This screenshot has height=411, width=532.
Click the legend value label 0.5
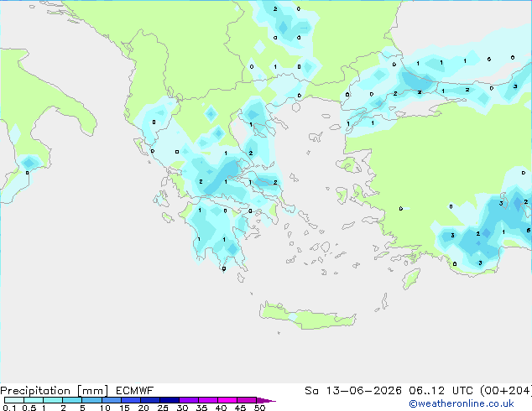[x=29, y=408]
